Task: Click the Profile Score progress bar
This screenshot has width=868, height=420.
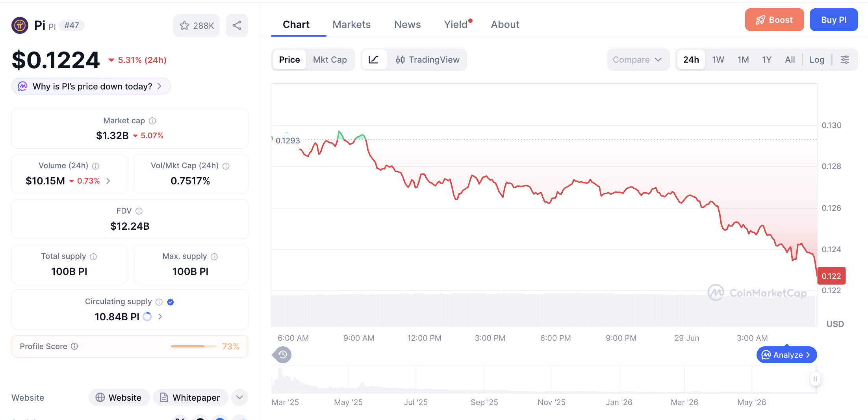Action: [x=194, y=346]
